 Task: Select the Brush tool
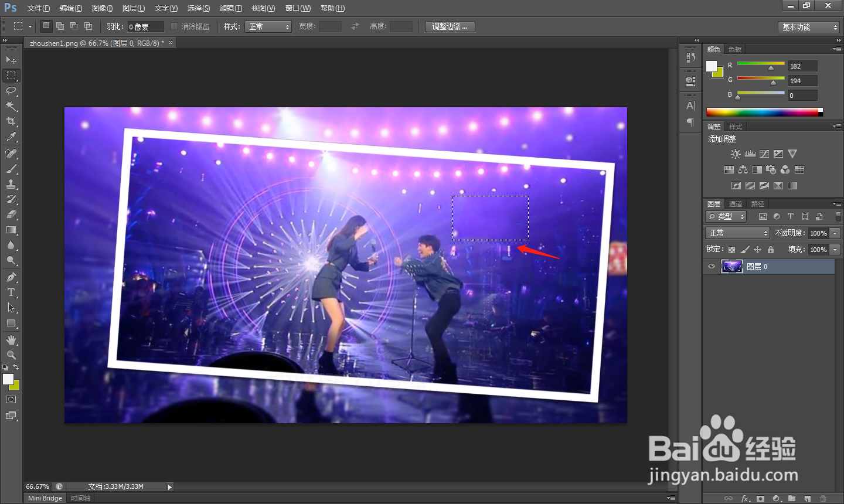(x=11, y=169)
